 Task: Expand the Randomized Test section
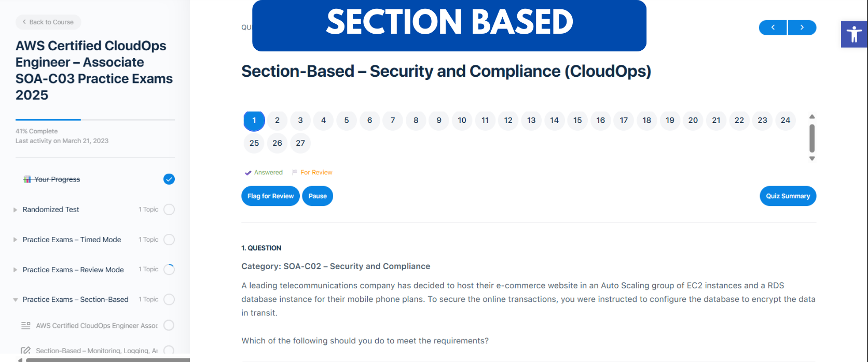click(16, 210)
